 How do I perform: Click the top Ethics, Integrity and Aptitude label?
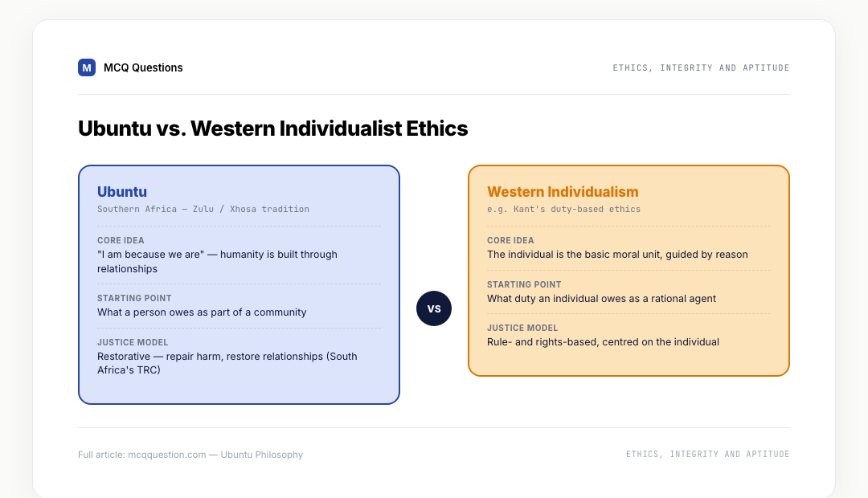pos(701,67)
